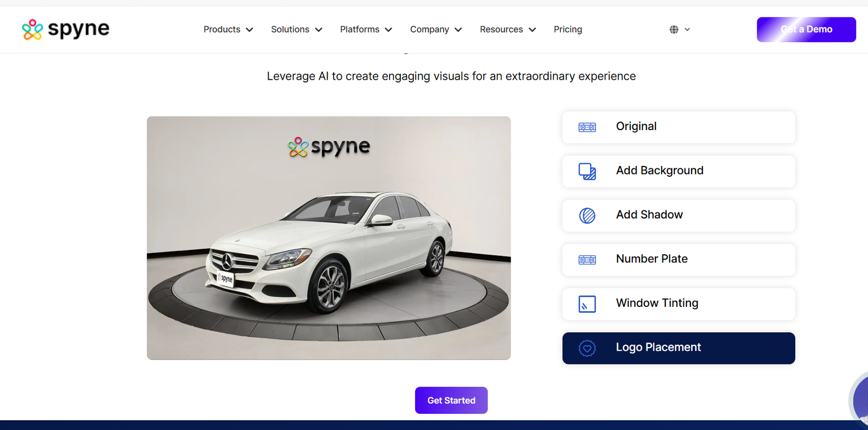The image size is (868, 430).
Task: Open the Company menu
Action: click(436, 29)
